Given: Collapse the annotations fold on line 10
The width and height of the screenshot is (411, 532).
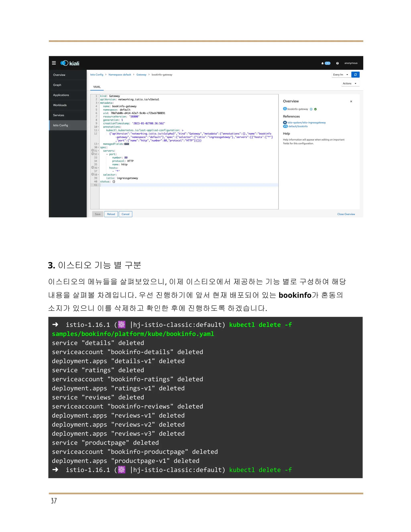Looking at the screenshot, I should click(x=98, y=127).
